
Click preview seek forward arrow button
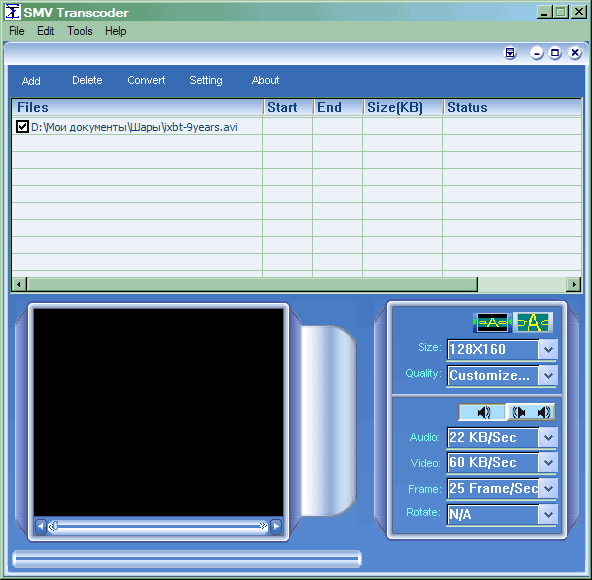coord(276,526)
